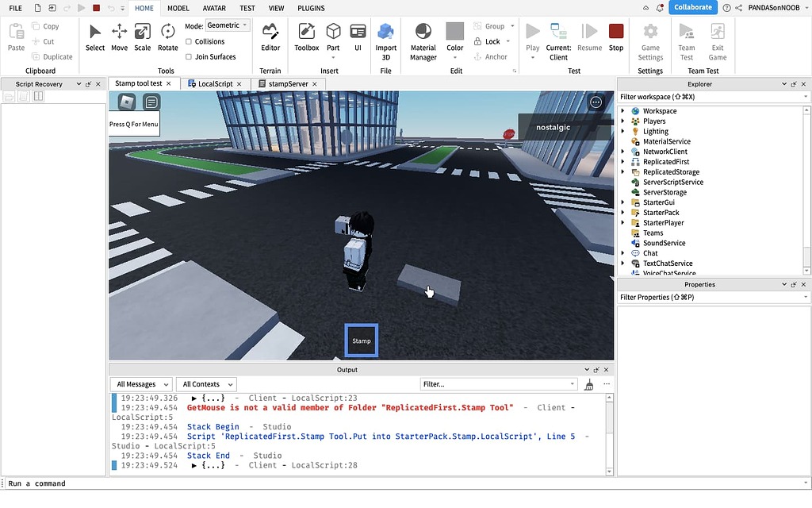812x508 pixels.
Task: Toggle Join Surfaces option
Action: pos(190,56)
